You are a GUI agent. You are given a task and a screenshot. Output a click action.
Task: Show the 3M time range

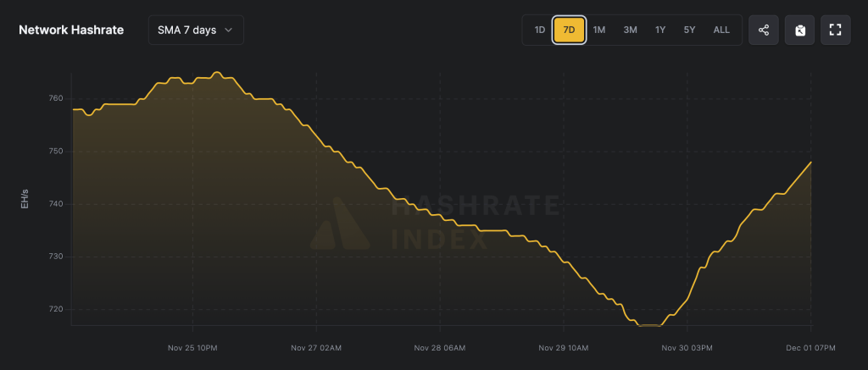click(630, 30)
